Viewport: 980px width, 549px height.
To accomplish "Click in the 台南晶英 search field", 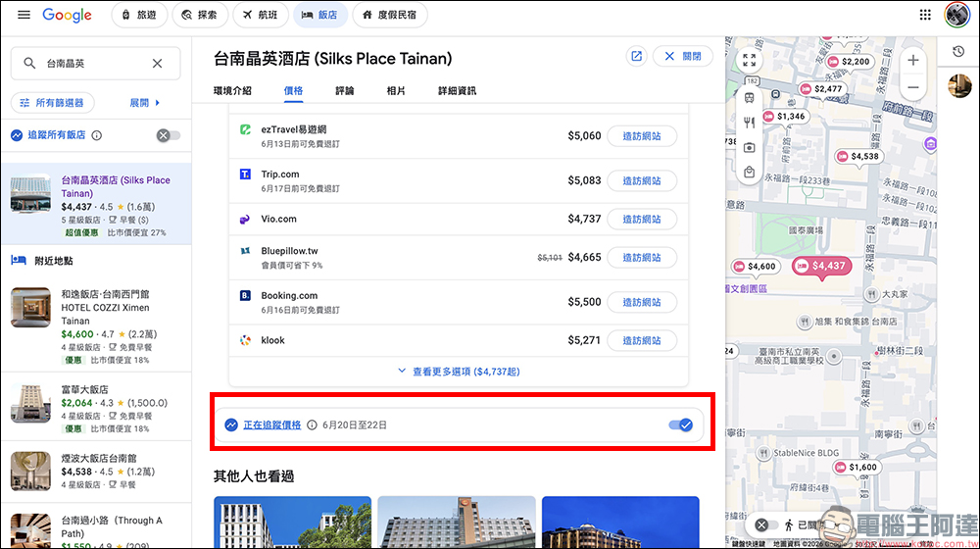I will 96,63.
